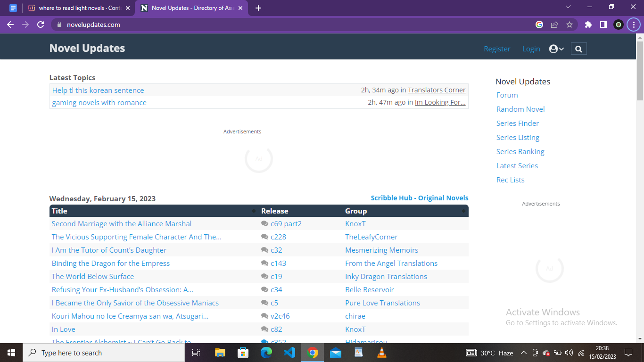This screenshot has height=362, width=644.
Task: Open Scribble Hub - Original Novels link
Action: [420, 198]
